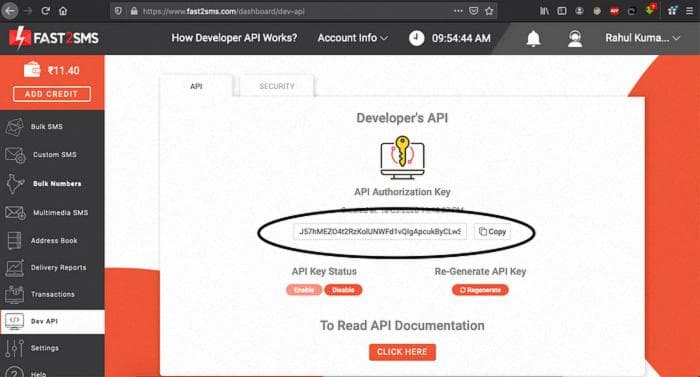This screenshot has height=377, width=700.
Task: Open browser home page icon
Action: click(63, 11)
